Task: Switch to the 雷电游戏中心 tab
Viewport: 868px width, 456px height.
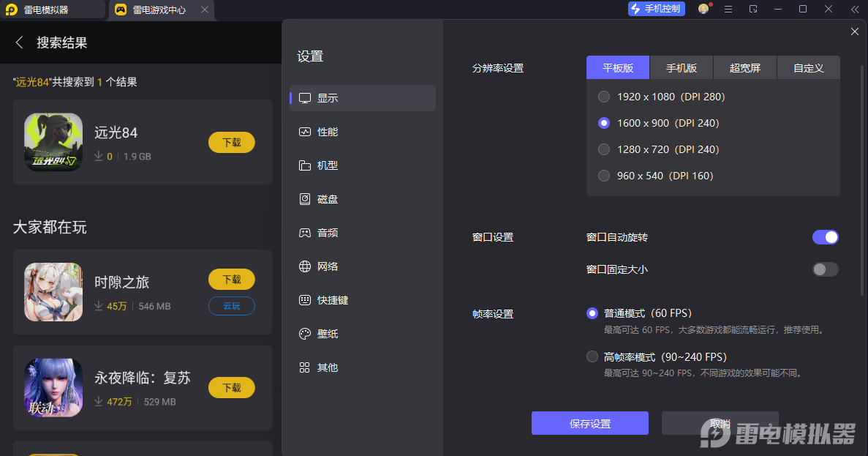Action: tap(161, 10)
